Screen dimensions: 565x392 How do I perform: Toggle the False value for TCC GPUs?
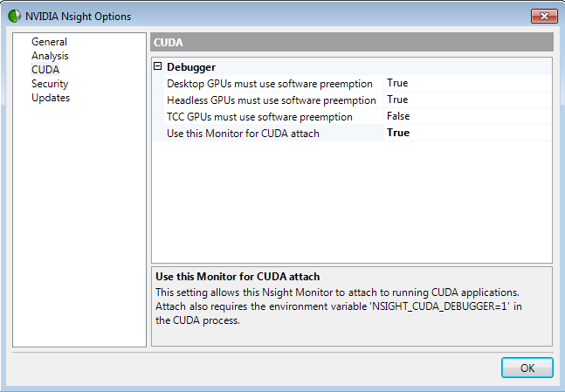pyautogui.click(x=399, y=116)
